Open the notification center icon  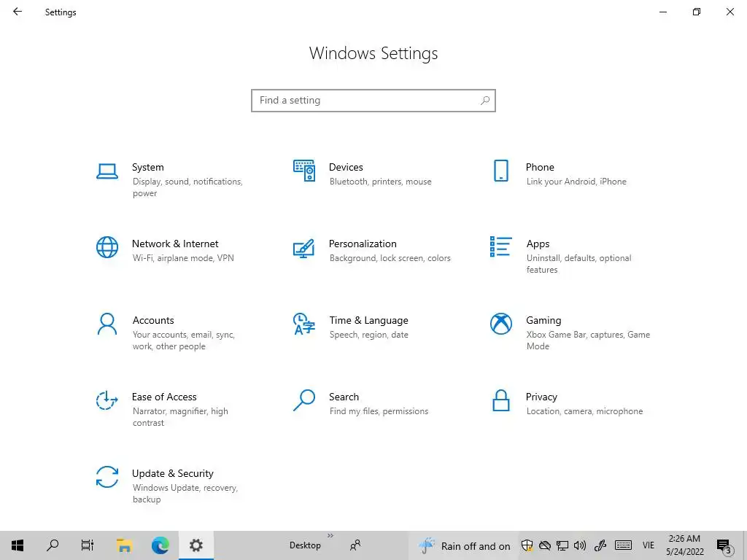coord(724,545)
